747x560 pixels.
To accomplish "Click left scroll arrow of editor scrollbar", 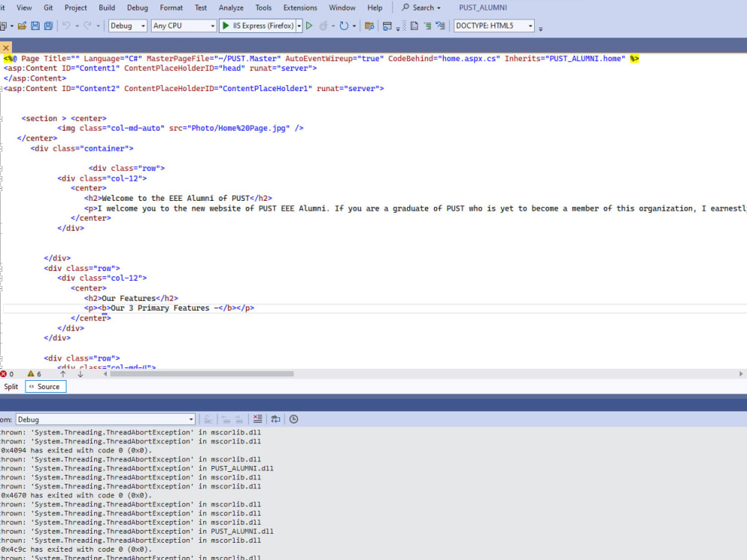I will 105,374.
